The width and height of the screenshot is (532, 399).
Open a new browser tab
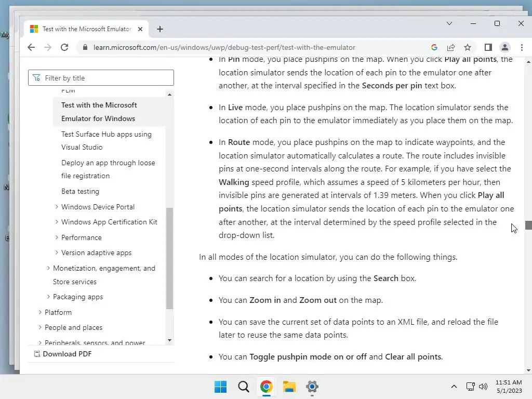(x=160, y=29)
